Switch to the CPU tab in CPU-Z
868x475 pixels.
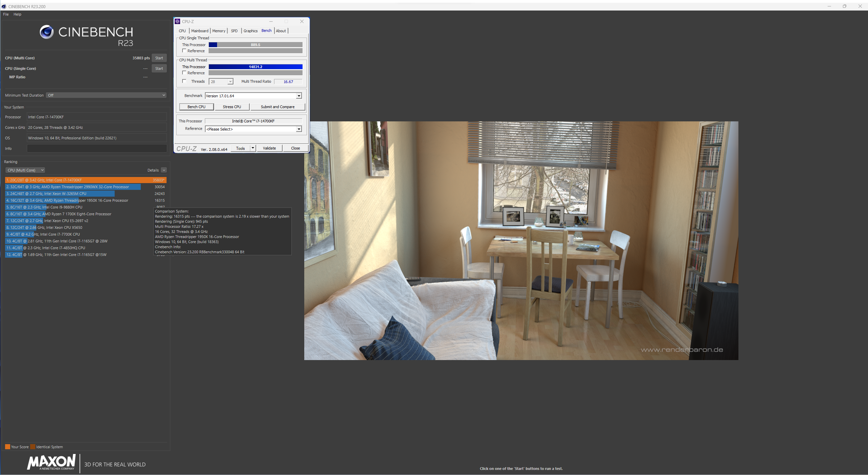[x=182, y=31]
